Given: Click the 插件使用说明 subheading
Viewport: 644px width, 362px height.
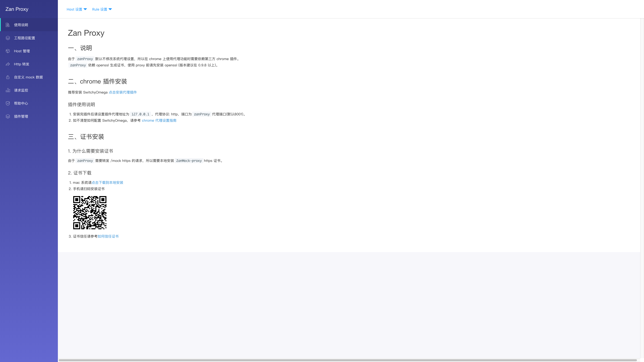Looking at the screenshot, I should point(82,105).
